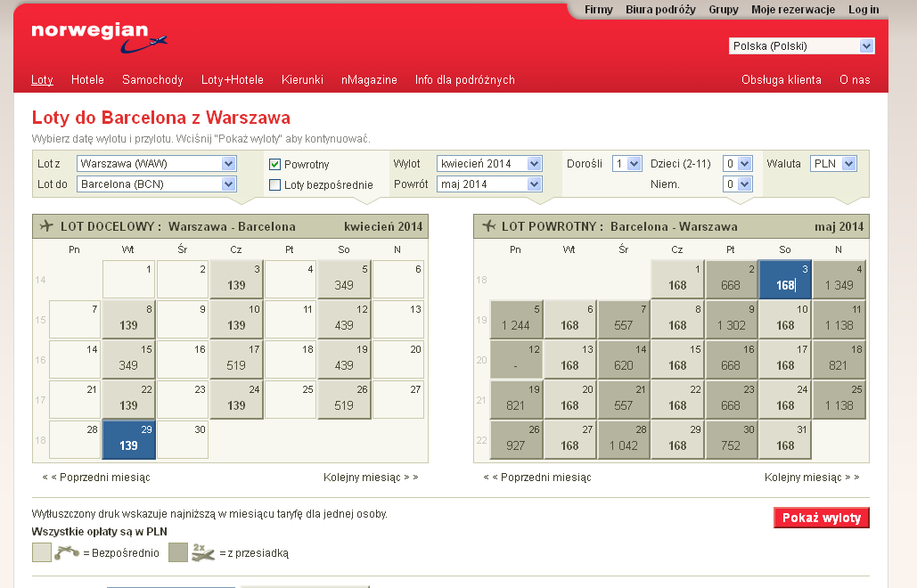Click the Grupy link
This screenshot has width=917, height=588.
click(724, 9)
